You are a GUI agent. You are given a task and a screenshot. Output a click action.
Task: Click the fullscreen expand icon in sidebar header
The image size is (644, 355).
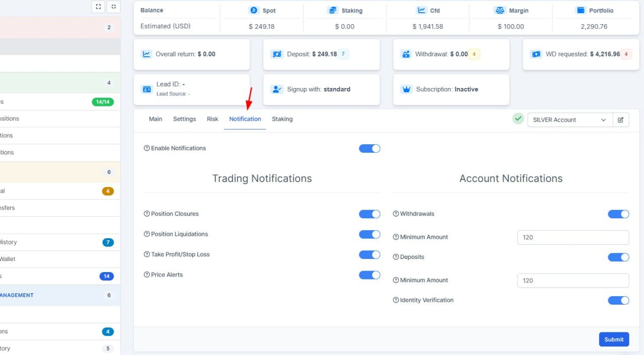click(98, 7)
